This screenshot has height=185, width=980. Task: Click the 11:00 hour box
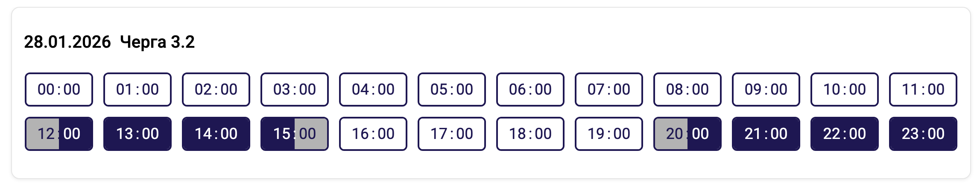(923, 90)
